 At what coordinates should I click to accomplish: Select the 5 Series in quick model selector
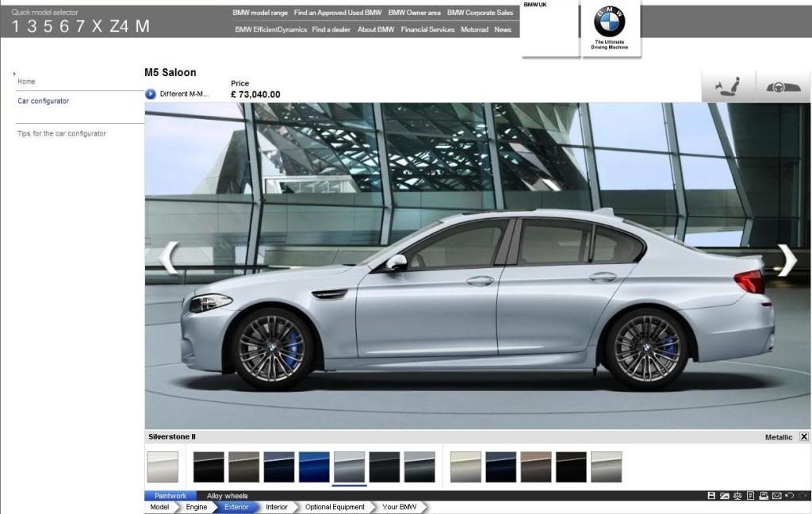point(48,26)
